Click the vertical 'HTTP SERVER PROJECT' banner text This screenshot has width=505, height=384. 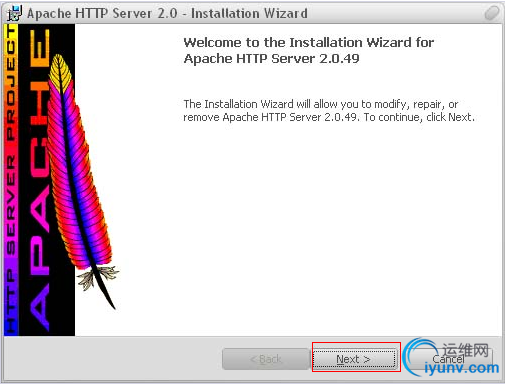pyautogui.click(x=11, y=180)
